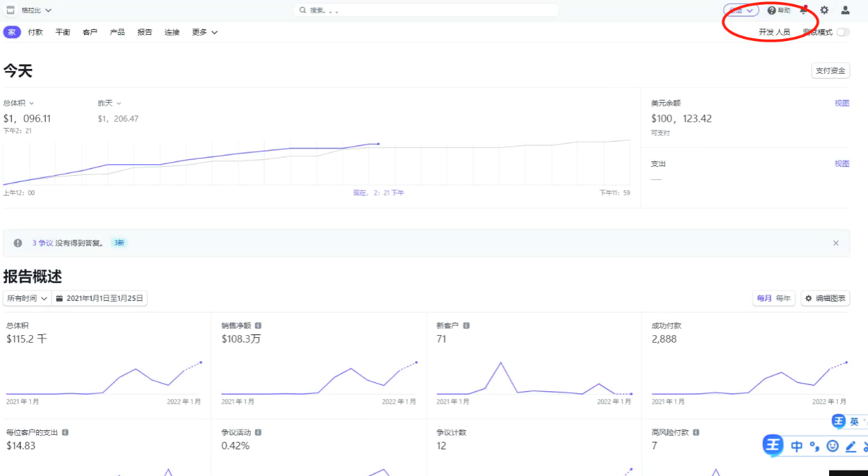Expand the 所有时间 period dropdown
This screenshot has width=868, height=476.
click(27, 298)
